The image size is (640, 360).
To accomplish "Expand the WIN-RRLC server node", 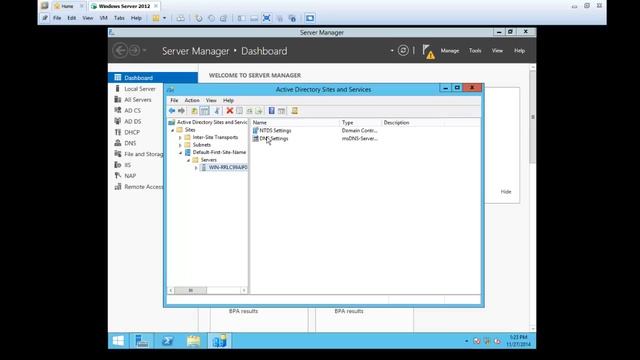I will 196,168.
